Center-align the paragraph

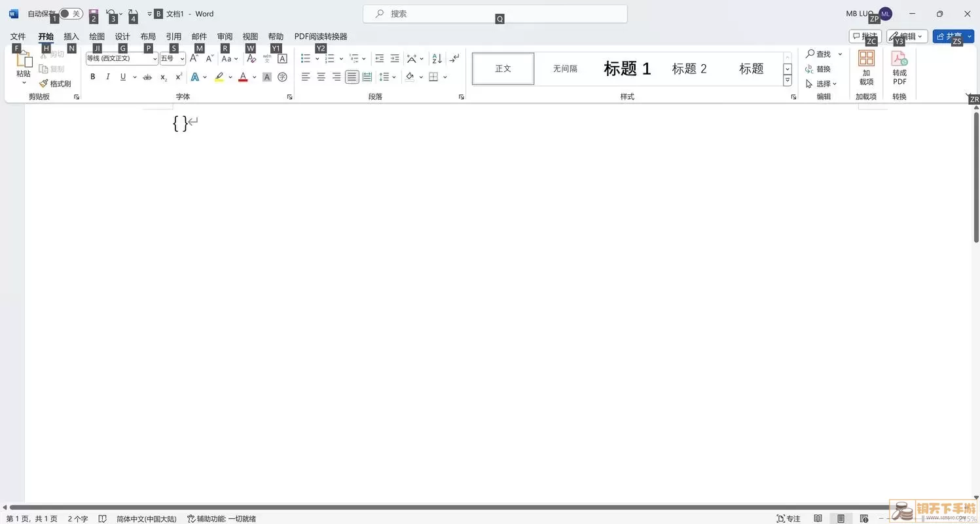[321, 77]
